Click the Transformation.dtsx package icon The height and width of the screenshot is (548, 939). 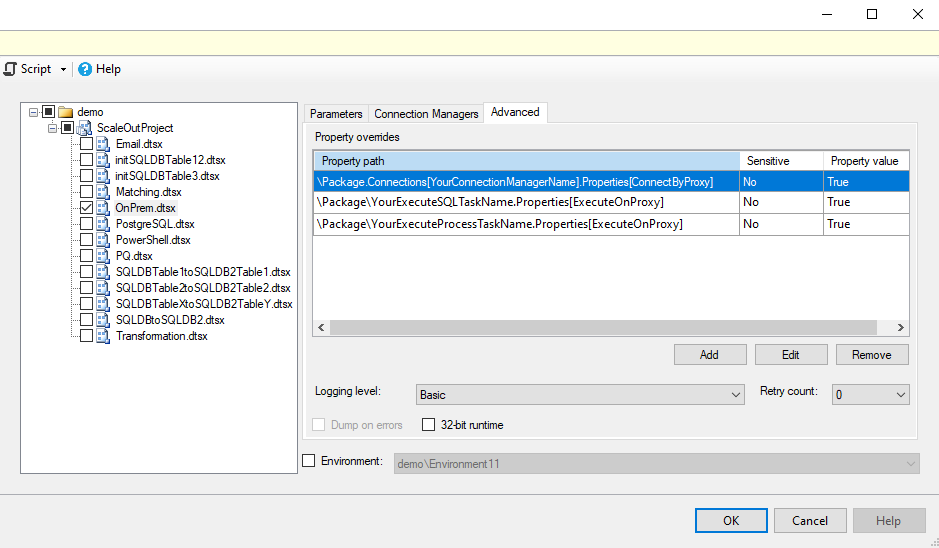(x=103, y=336)
